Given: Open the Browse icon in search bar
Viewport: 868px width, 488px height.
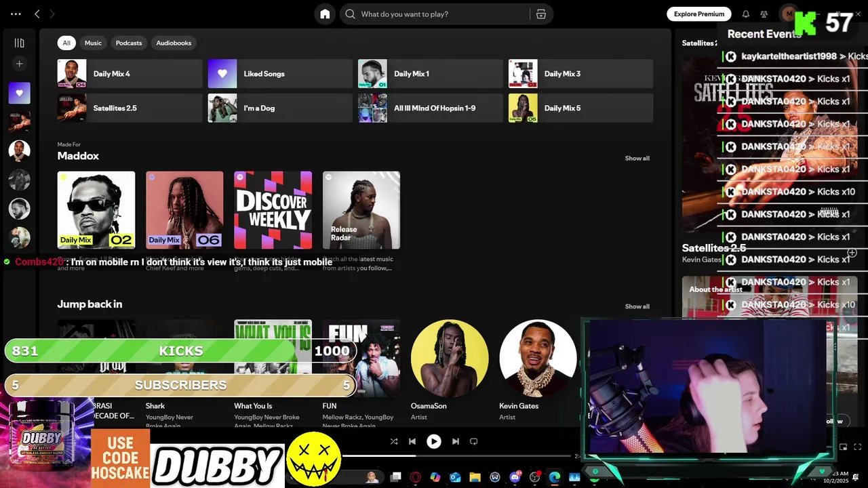Looking at the screenshot, I should point(540,14).
